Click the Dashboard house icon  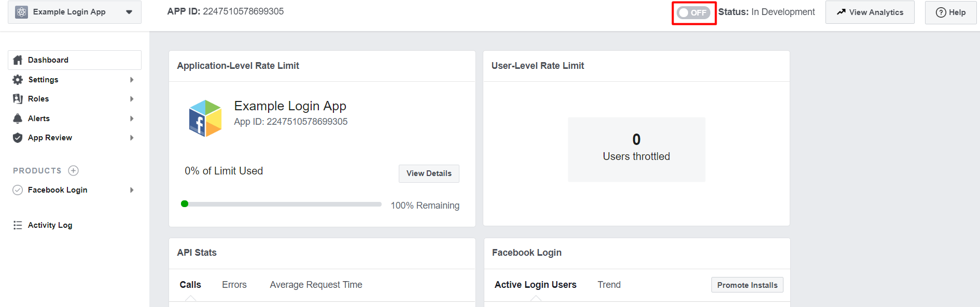coord(18,60)
